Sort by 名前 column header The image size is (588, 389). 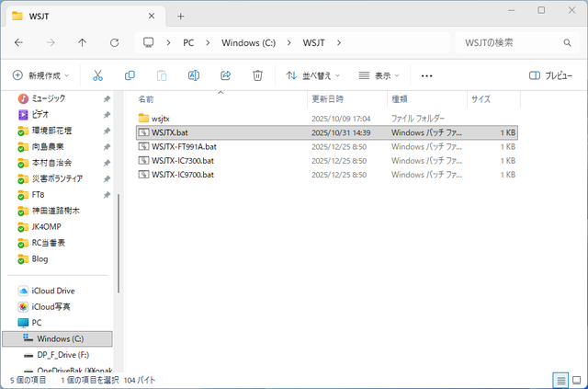point(220,99)
